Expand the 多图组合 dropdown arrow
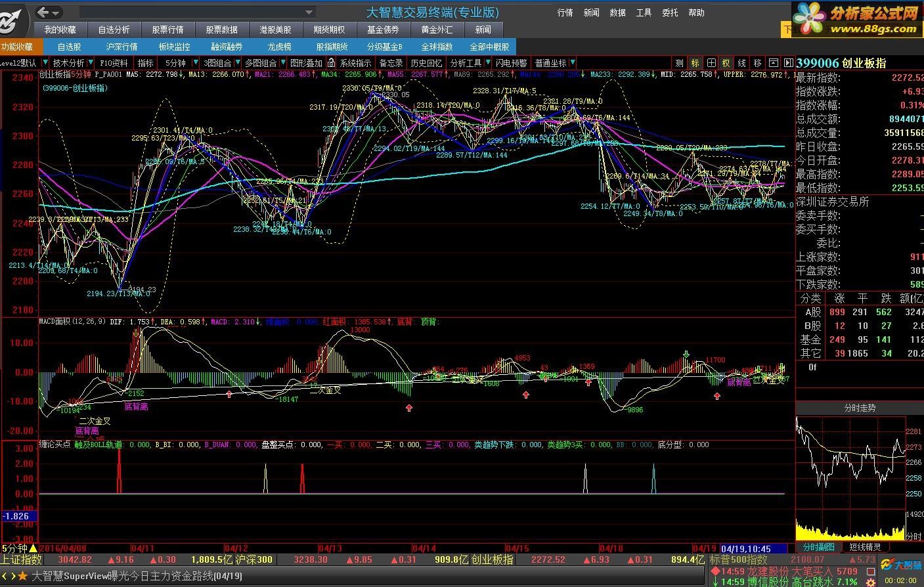This screenshot has height=587, width=924. 282,63
